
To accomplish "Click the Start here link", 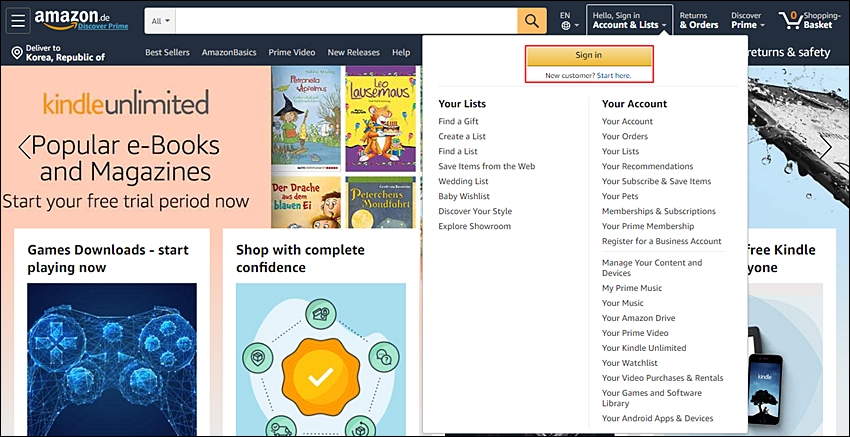I will [x=614, y=75].
